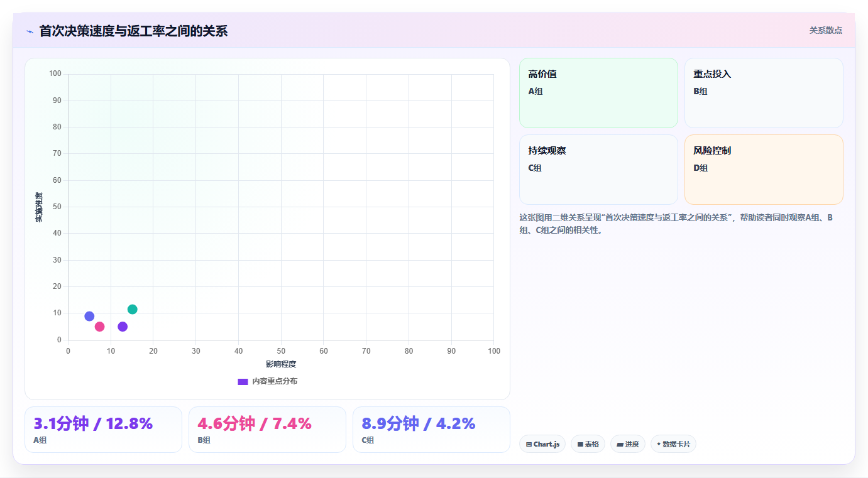Select the pink scatter data point
The image size is (868, 478).
[99, 327]
